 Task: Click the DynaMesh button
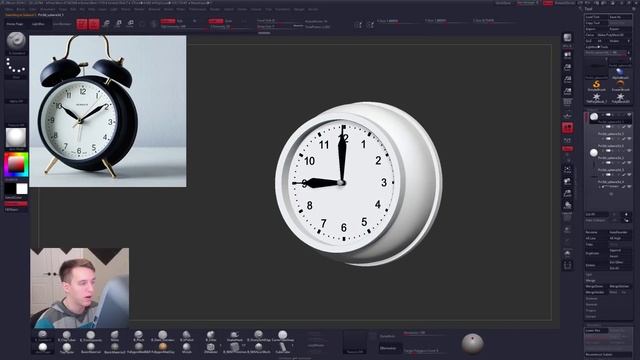pos(387,336)
